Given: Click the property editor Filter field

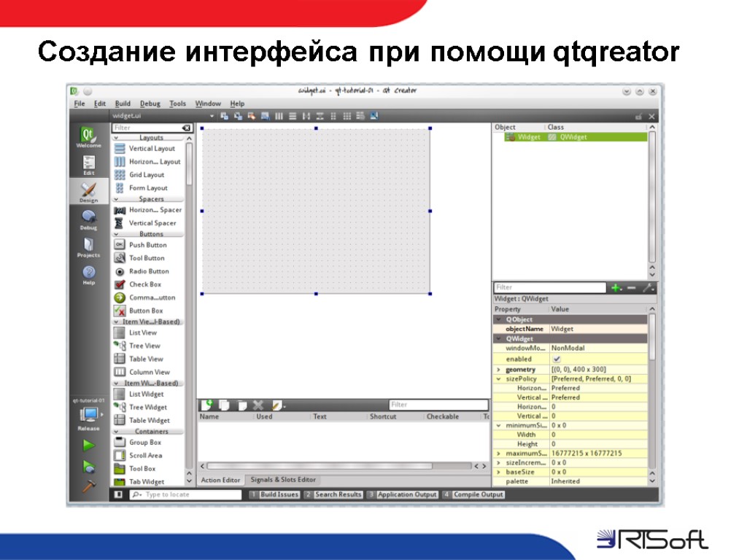Looking at the screenshot, I should click(550, 287).
